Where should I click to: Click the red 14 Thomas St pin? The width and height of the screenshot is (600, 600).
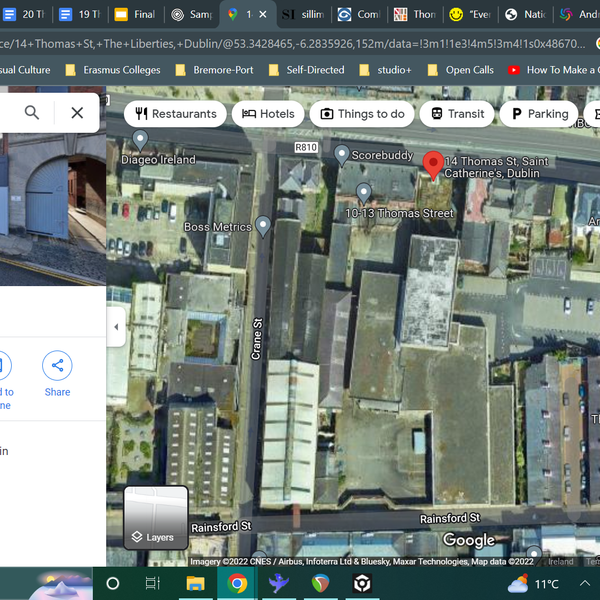coord(433,165)
